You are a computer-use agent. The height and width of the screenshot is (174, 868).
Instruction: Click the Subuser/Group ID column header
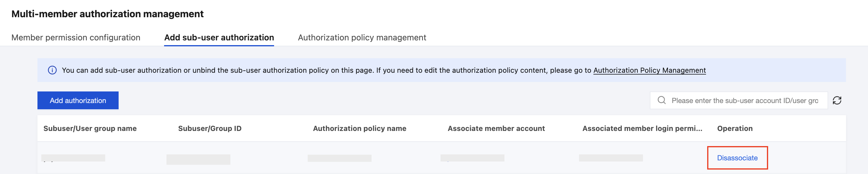tap(210, 128)
